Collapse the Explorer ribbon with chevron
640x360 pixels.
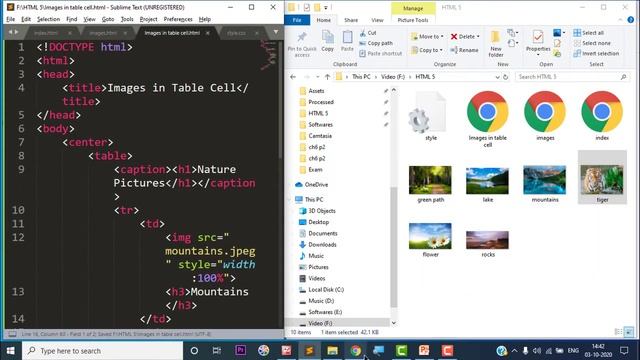(x=620, y=20)
